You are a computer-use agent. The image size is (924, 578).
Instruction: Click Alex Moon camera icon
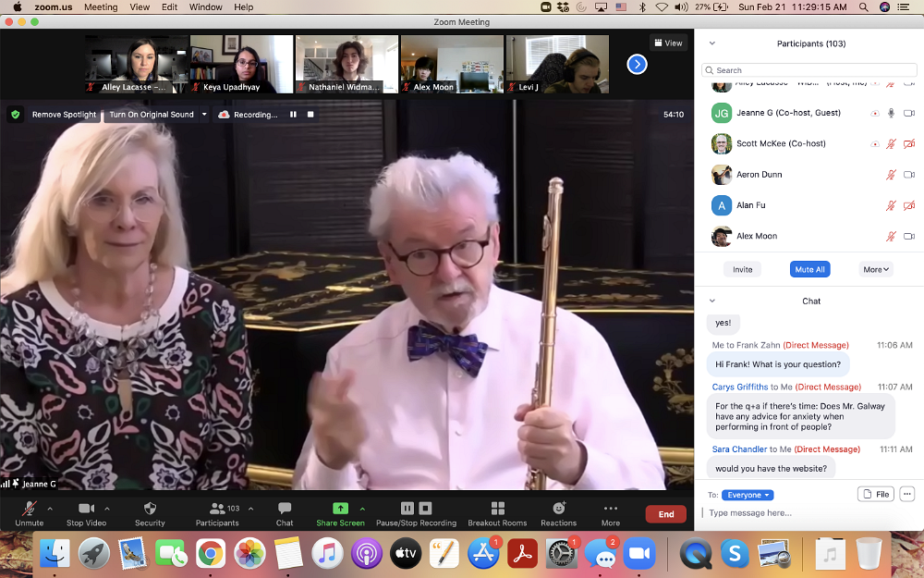(x=908, y=236)
